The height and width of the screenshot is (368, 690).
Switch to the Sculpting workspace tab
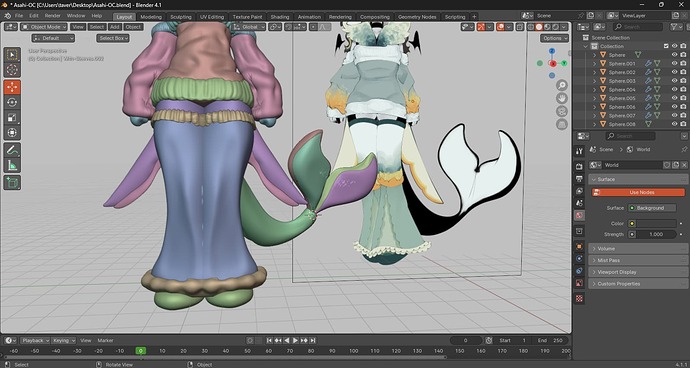tap(181, 17)
